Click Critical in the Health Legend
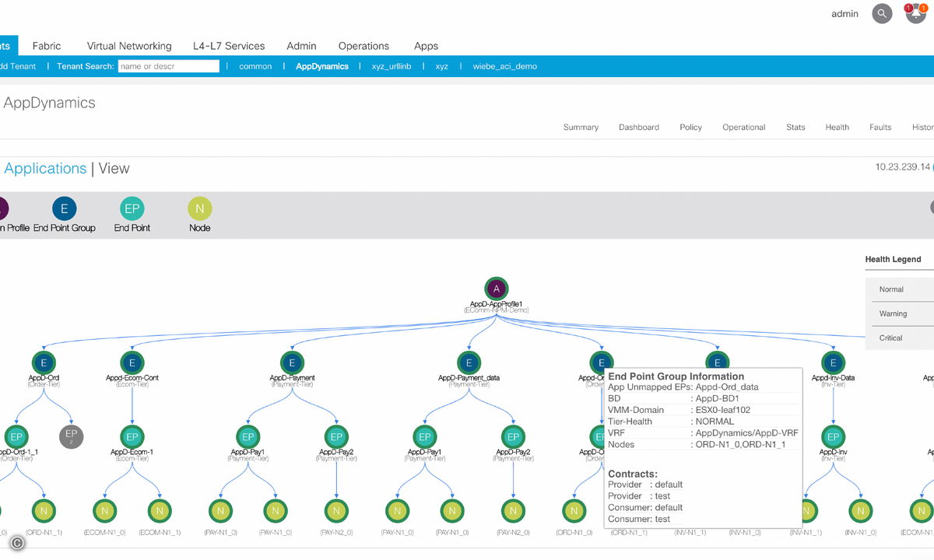 tap(890, 338)
